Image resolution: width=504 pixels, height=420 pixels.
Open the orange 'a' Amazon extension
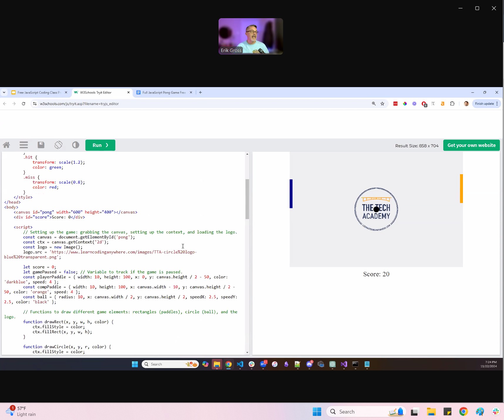443,104
